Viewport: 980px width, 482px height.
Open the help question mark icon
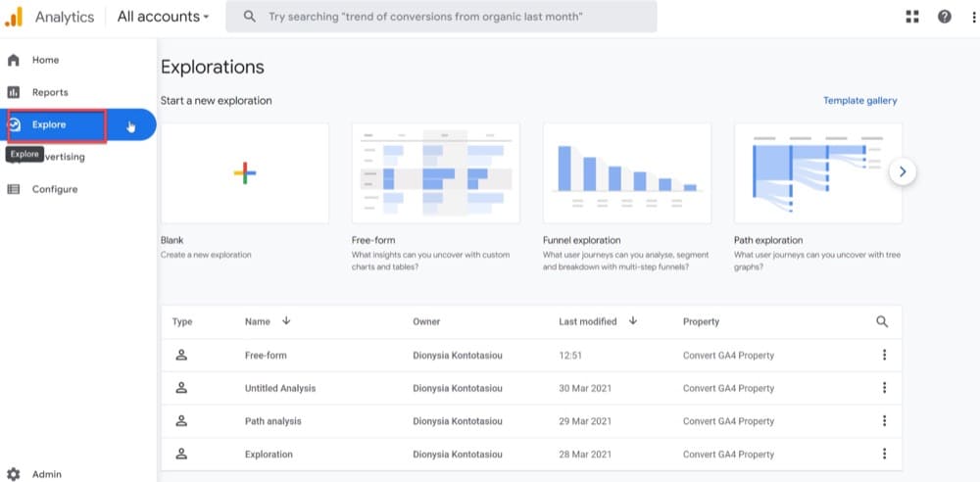(x=945, y=17)
